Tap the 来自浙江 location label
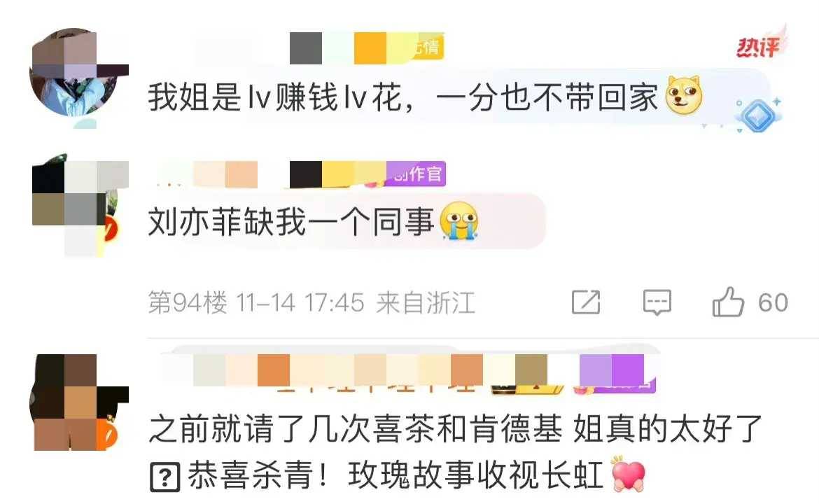819x504 pixels. tap(426, 302)
